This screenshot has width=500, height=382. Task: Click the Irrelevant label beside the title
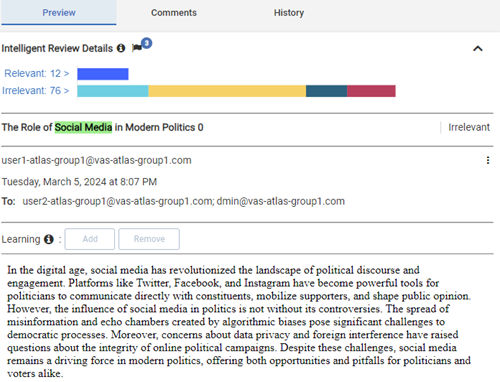click(469, 127)
